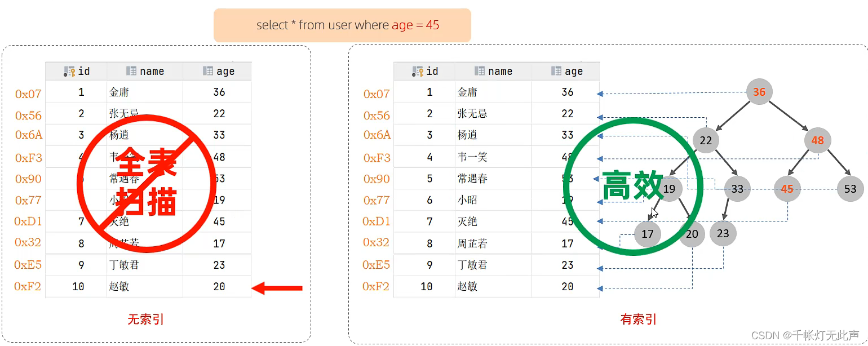Select name cell 韦一笑 in 有索引 table

click(x=493, y=157)
